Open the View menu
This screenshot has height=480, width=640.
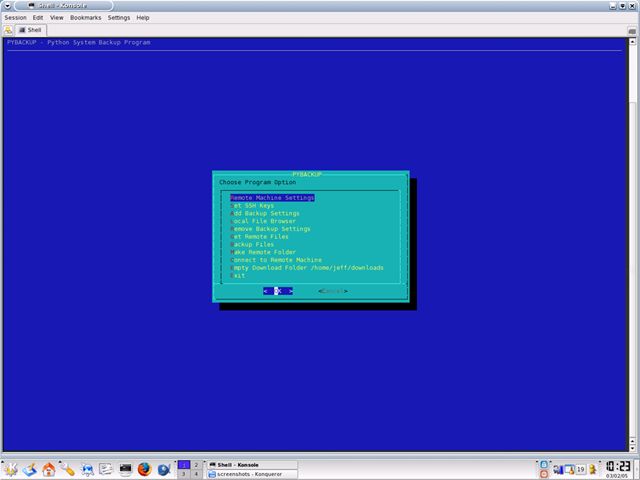coord(57,18)
